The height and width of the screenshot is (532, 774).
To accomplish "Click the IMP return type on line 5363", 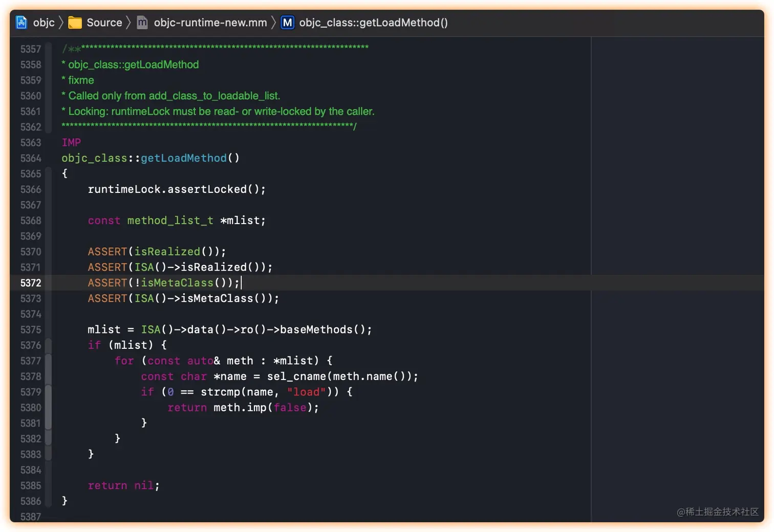I will coord(71,143).
